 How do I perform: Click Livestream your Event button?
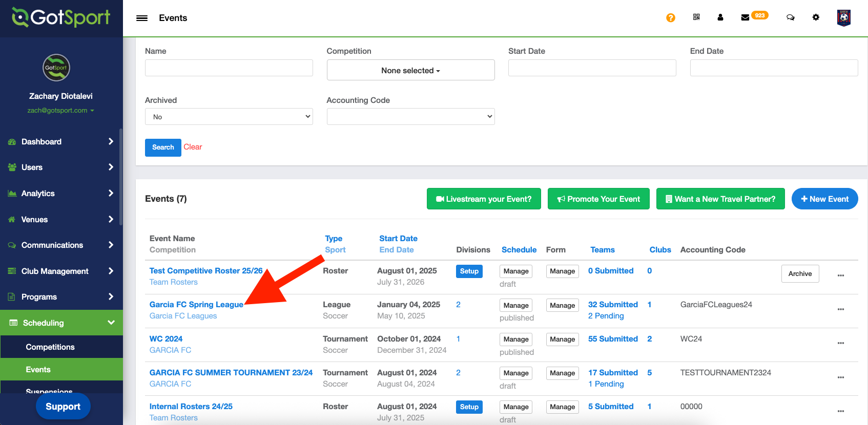tap(484, 199)
